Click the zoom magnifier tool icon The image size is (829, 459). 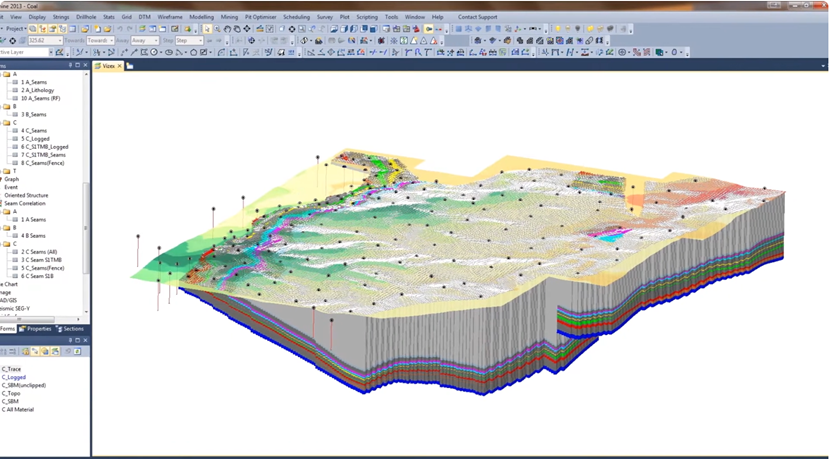click(x=217, y=29)
